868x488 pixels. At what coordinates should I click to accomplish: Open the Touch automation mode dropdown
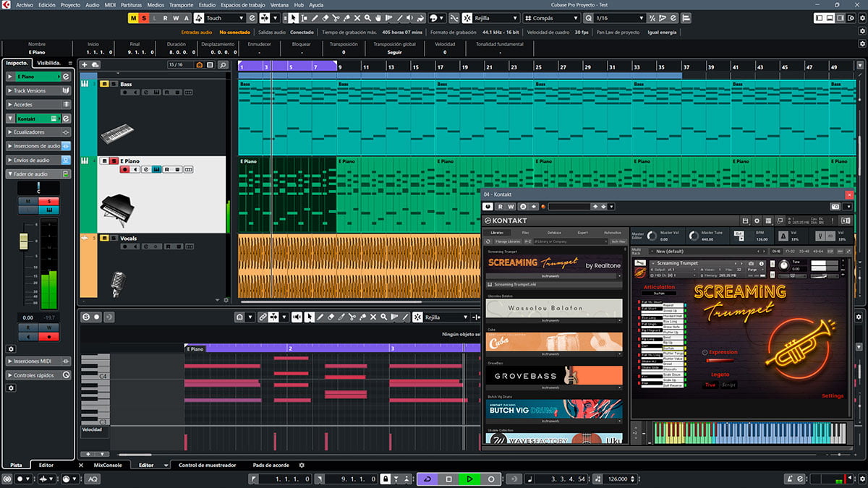coord(226,17)
